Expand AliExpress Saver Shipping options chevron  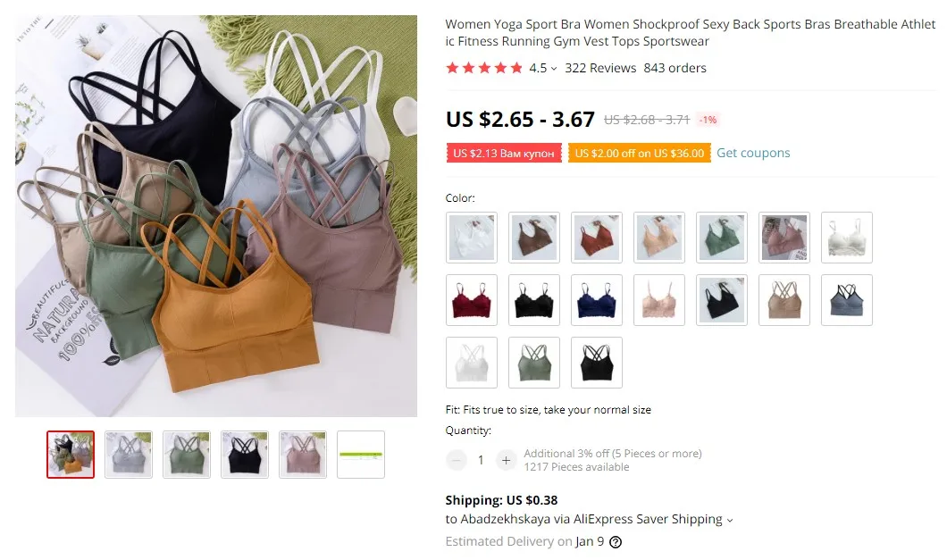pos(730,520)
